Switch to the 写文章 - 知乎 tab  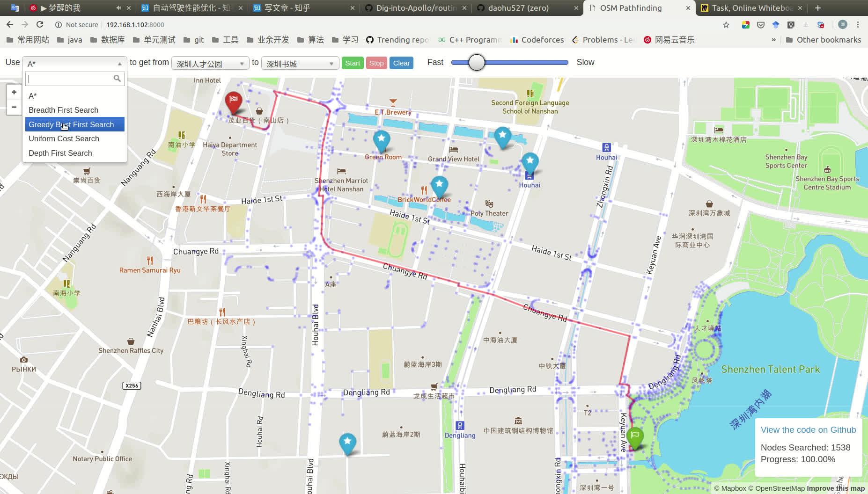[x=303, y=8]
